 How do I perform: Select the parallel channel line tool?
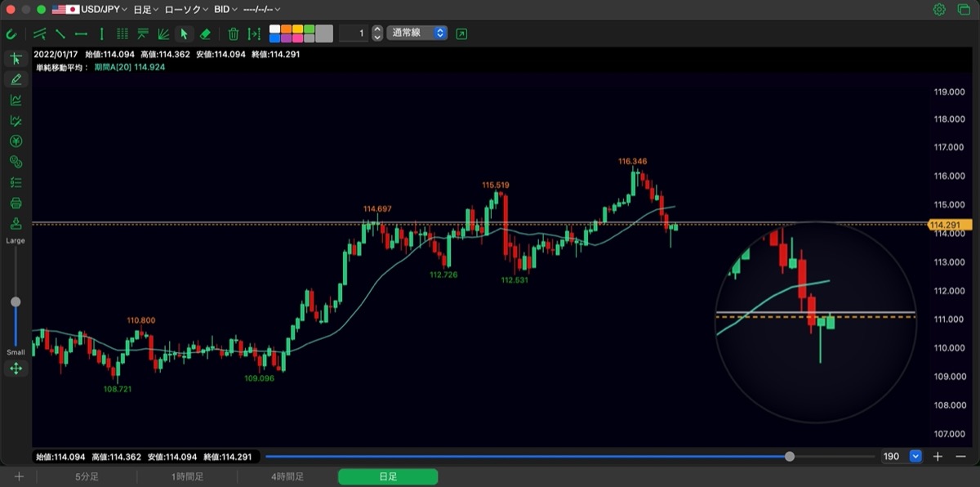[x=40, y=34]
